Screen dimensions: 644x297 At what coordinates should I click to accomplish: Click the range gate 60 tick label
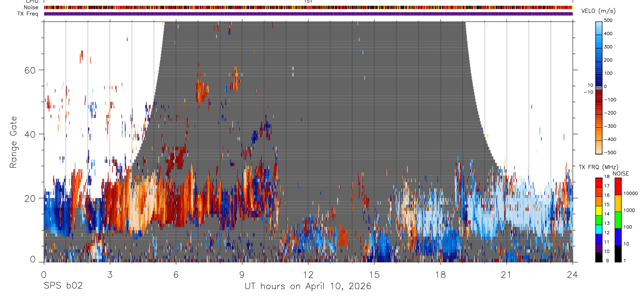(29, 70)
